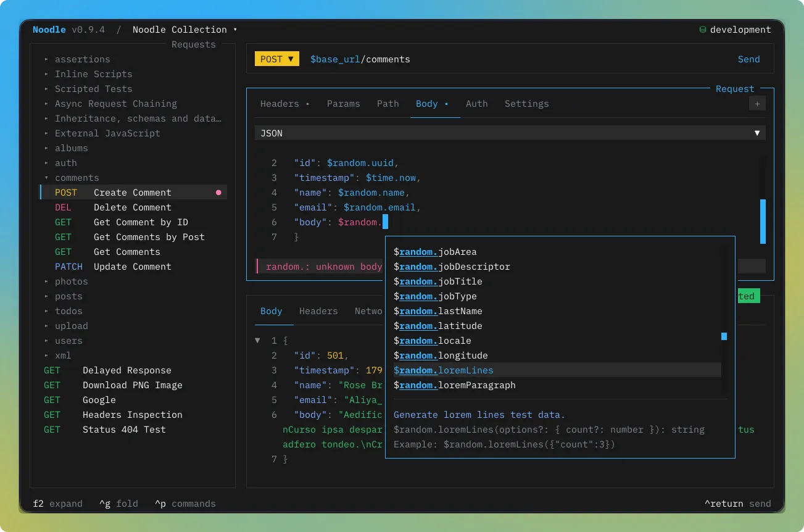The width and height of the screenshot is (804, 532).
Task: Choose $random.loremLines suggestion
Action: (x=557, y=370)
